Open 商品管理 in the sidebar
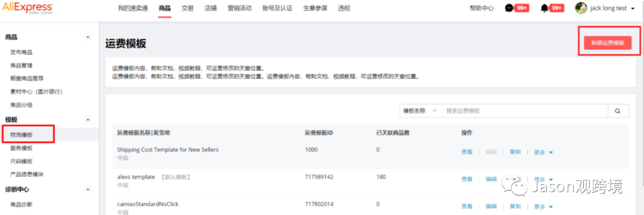This screenshot has width=644, height=215. pyautogui.click(x=21, y=66)
